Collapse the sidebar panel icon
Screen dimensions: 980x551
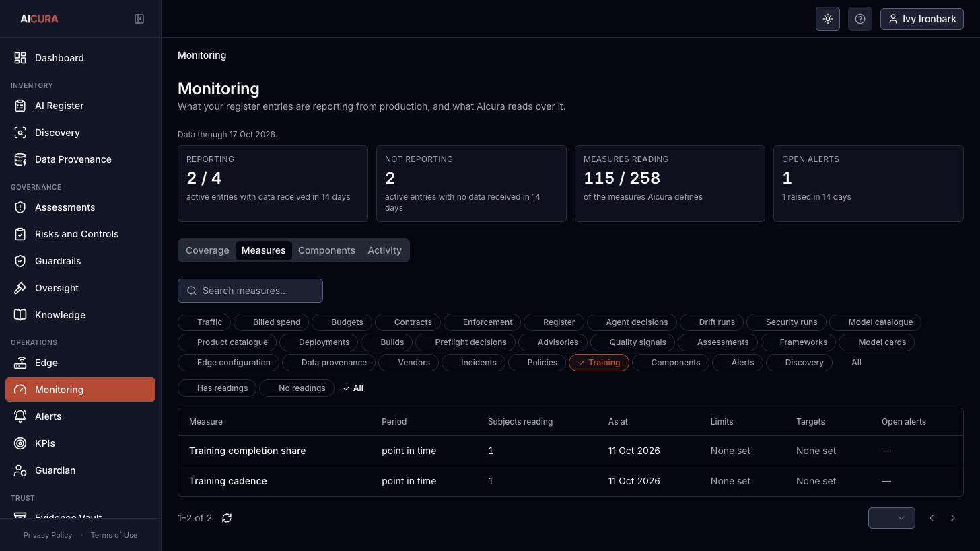[139, 19]
